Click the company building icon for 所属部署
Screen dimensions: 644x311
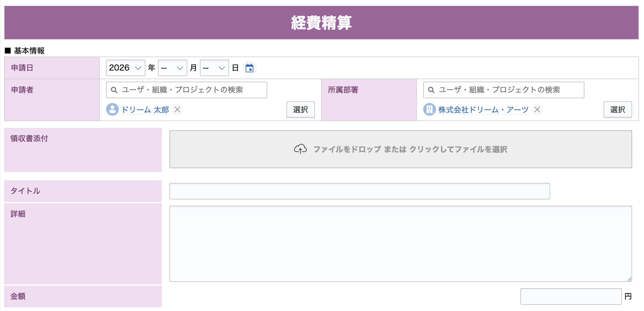coord(429,110)
